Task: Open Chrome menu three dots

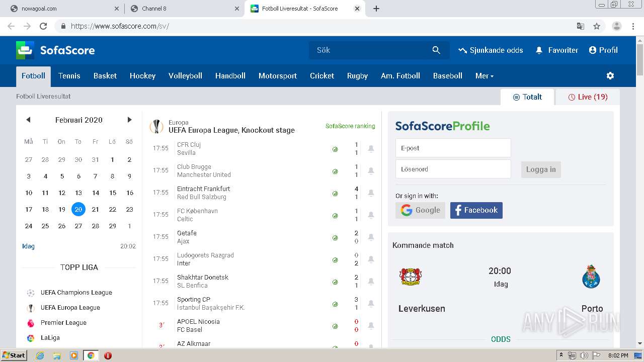Action: (x=633, y=26)
